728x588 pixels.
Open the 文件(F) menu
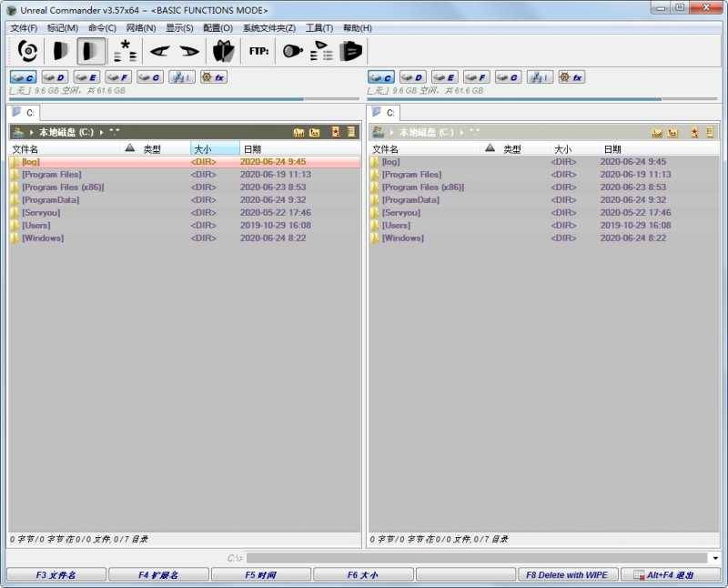click(x=24, y=28)
